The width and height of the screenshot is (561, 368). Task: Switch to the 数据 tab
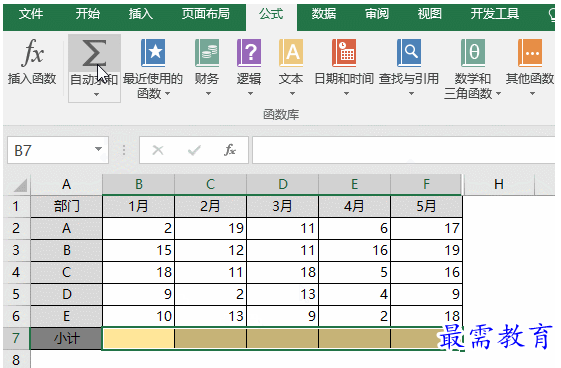click(x=323, y=14)
